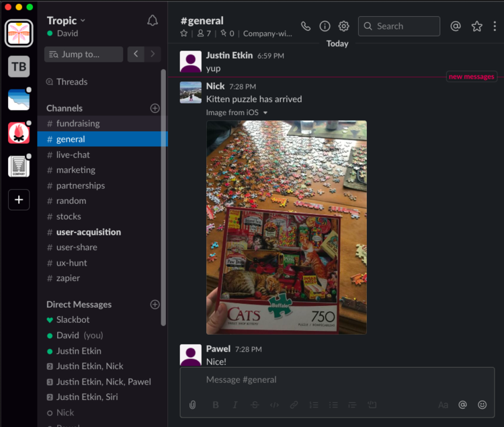504x427 pixels.
Task: Attach a file with paperclip icon
Action: [x=193, y=405]
